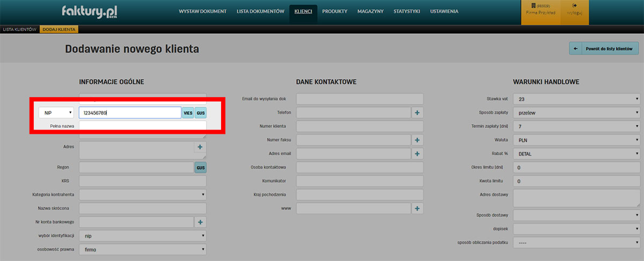This screenshot has width=644, height=261.
Task: Click the plus icon next to Telefon
Action: [418, 112]
